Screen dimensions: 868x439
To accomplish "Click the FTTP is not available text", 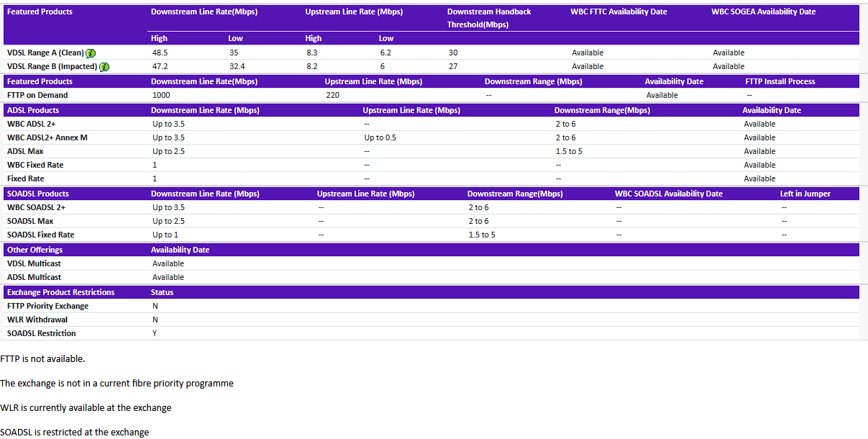I will [x=42, y=358].
